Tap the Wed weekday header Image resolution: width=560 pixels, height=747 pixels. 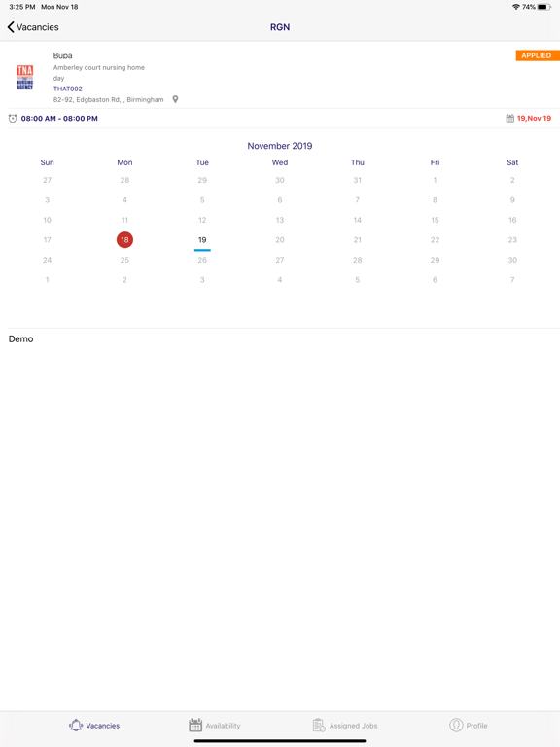pyautogui.click(x=280, y=162)
